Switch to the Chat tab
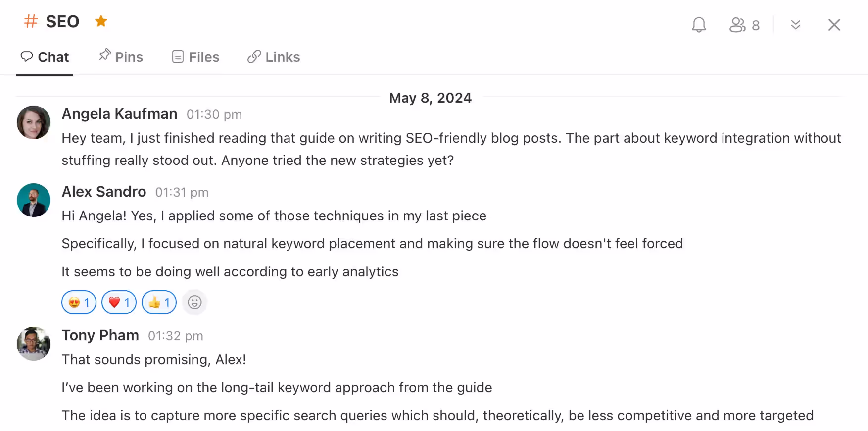 click(45, 57)
